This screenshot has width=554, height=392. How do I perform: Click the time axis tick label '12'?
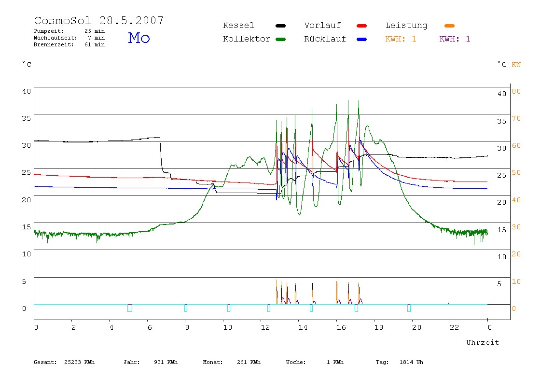tap(265, 328)
